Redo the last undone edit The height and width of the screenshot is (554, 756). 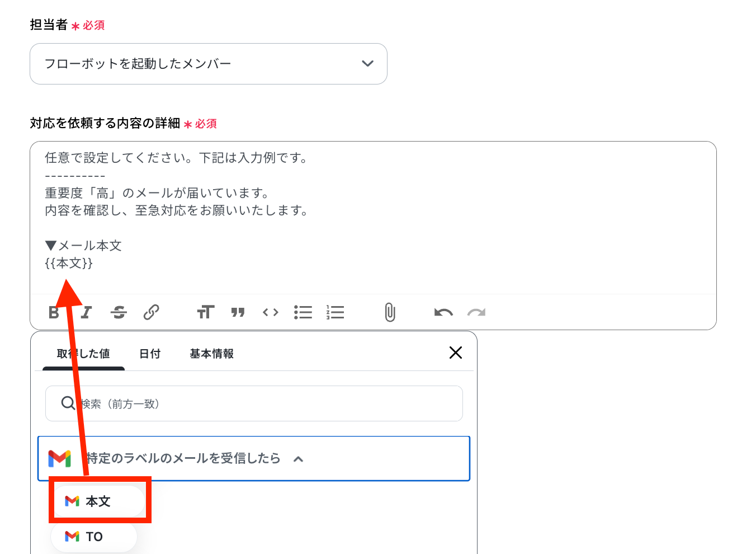(x=476, y=312)
